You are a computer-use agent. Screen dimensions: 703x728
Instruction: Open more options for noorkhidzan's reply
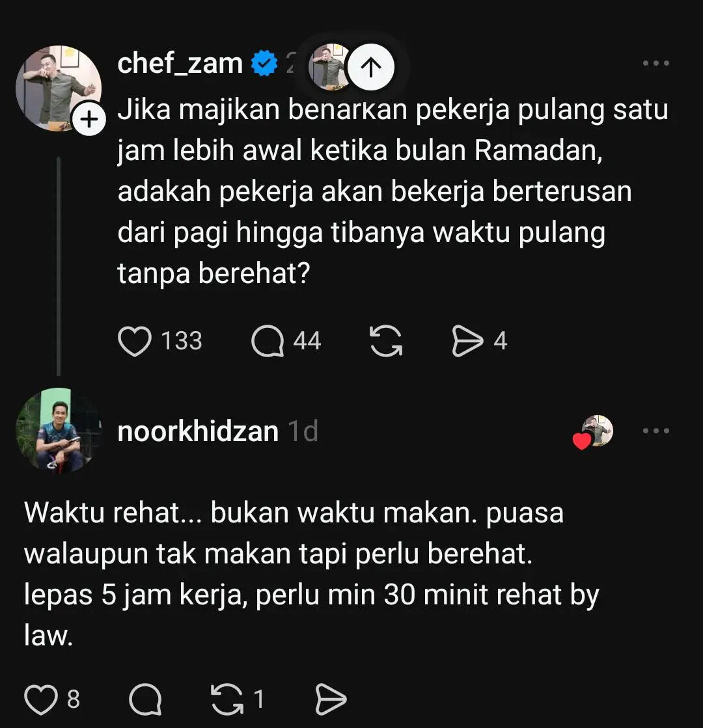click(655, 431)
